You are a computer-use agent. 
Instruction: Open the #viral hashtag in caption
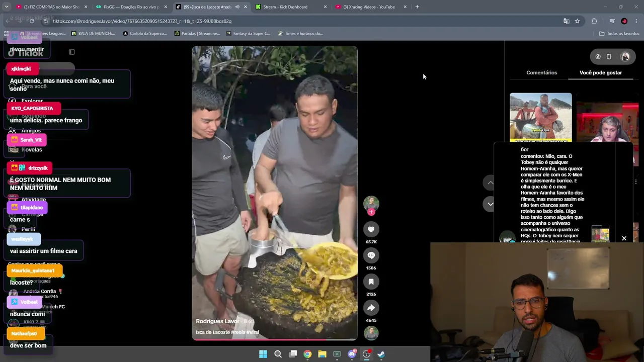click(x=253, y=332)
